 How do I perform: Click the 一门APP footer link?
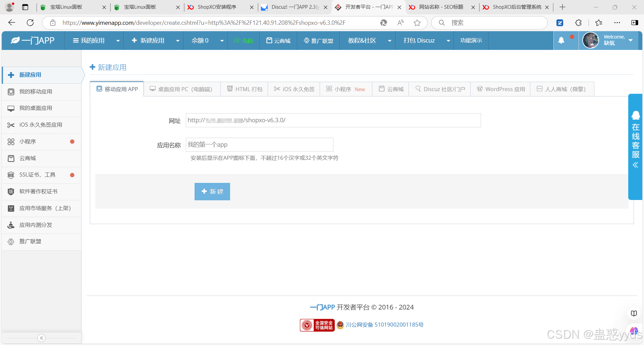pos(322,307)
